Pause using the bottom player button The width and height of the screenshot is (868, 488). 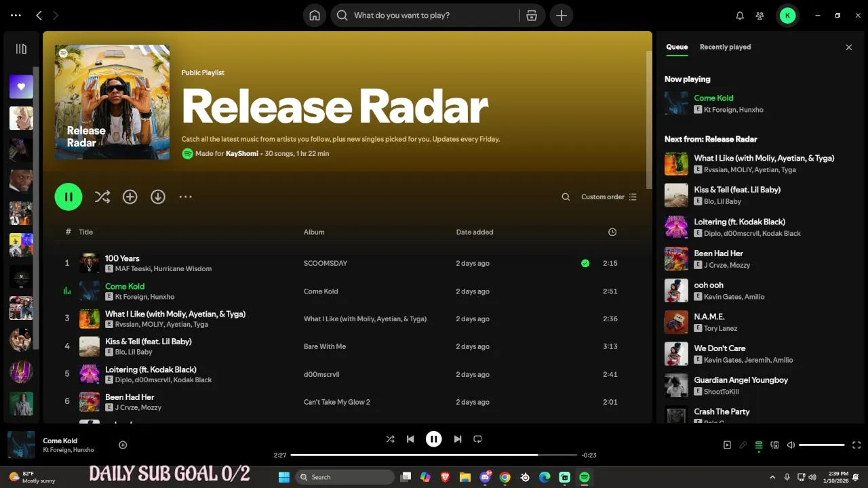[434, 439]
